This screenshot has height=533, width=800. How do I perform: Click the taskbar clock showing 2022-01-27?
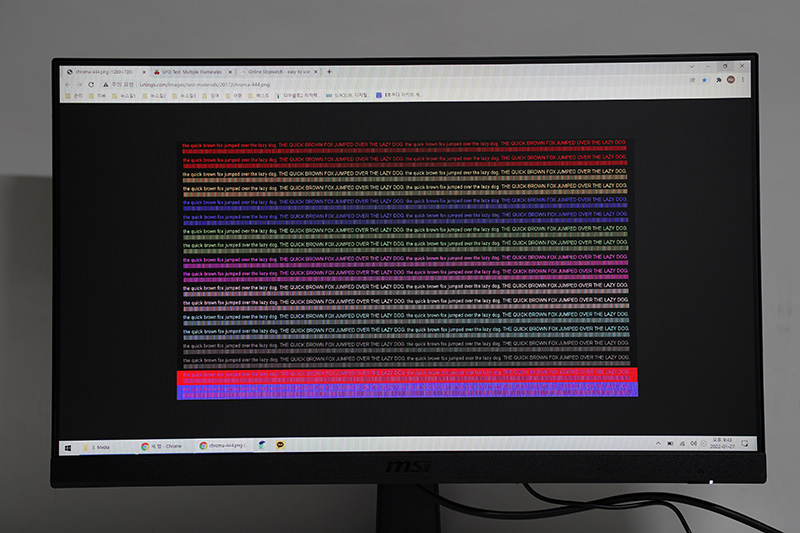(x=722, y=443)
